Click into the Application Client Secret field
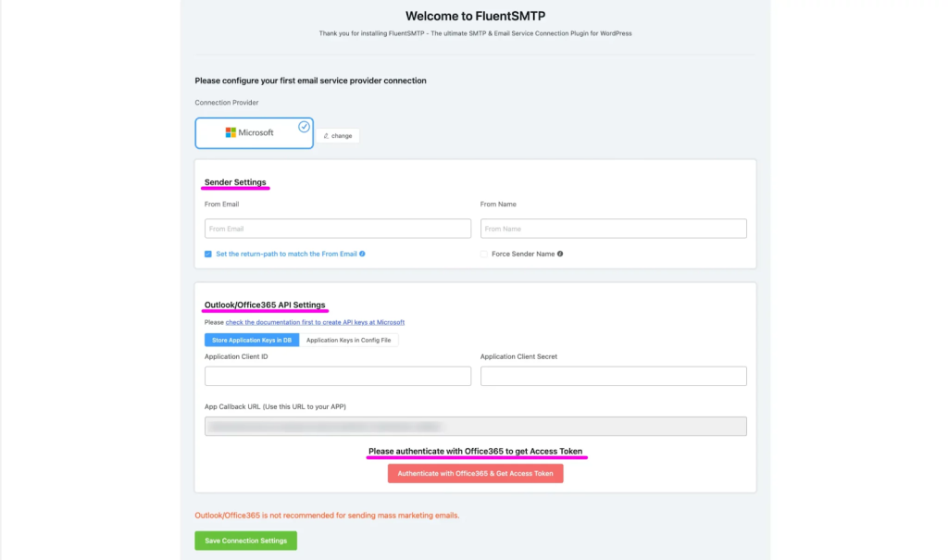This screenshot has height=560, width=948. [x=613, y=376]
